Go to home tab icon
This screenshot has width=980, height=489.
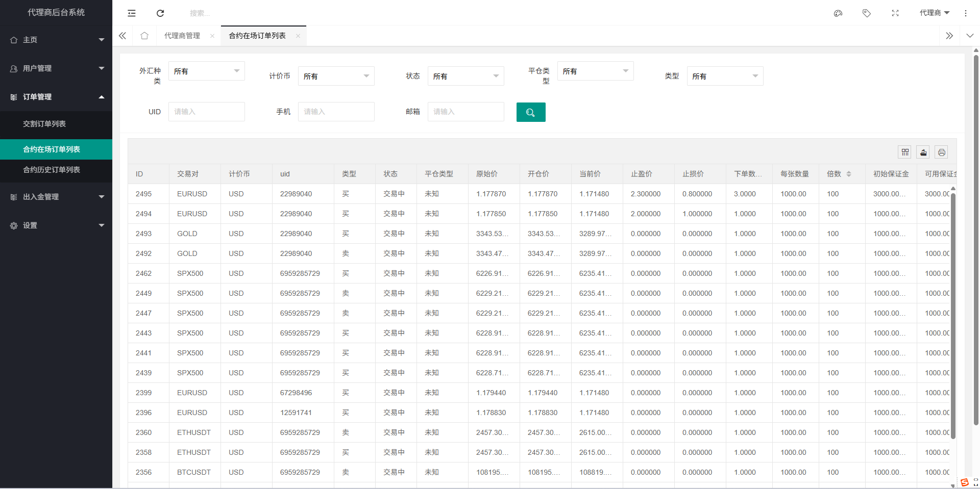coord(144,36)
